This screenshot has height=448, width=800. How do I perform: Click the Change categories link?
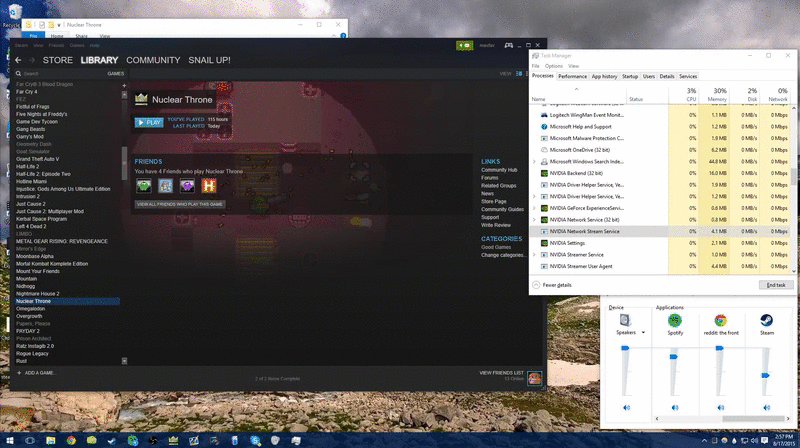pos(503,255)
